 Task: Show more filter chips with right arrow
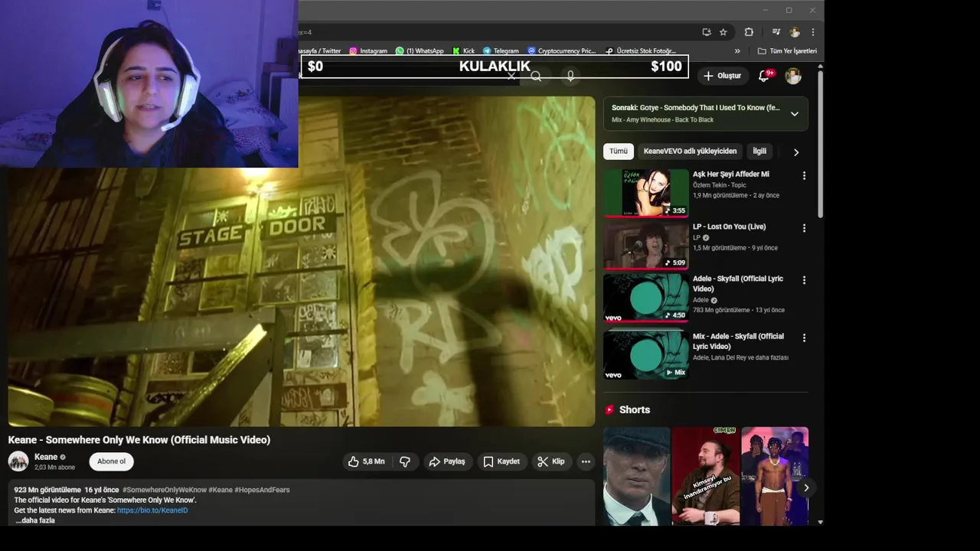(795, 152)
